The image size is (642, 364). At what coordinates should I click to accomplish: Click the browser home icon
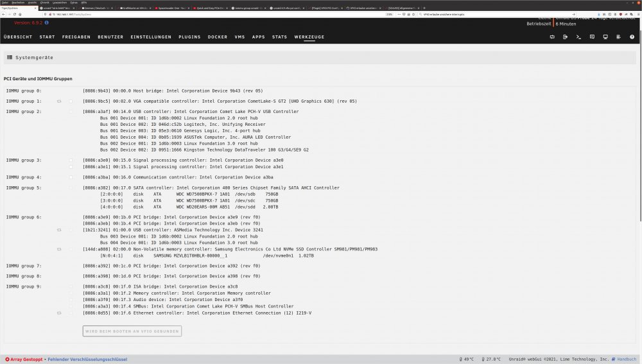click(20, 14)
